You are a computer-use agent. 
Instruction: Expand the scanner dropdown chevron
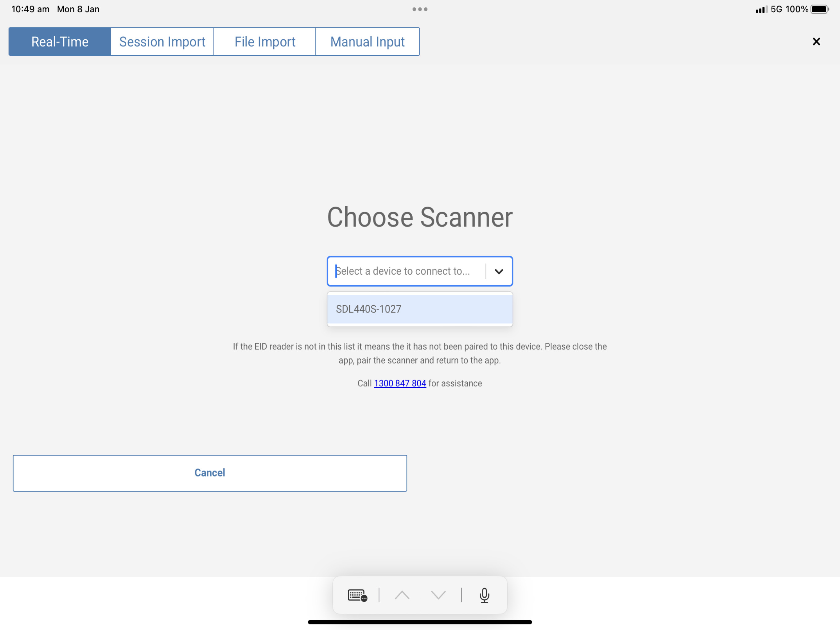499,271
